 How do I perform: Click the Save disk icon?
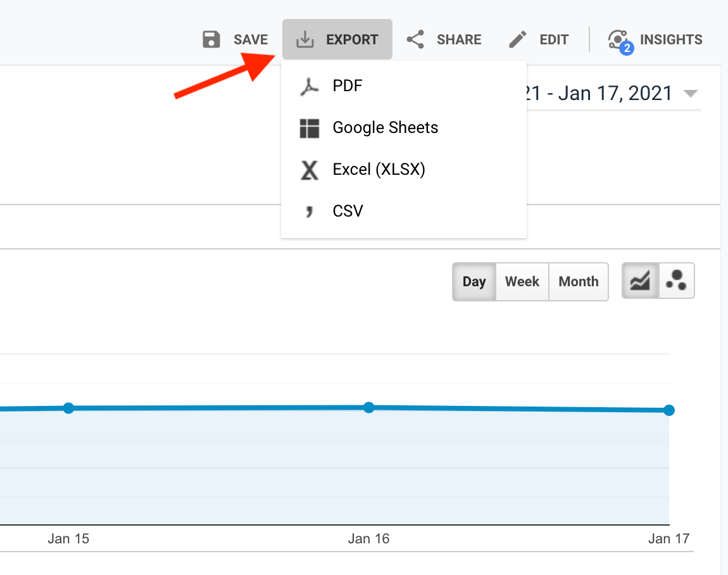[x=211, y=39]
